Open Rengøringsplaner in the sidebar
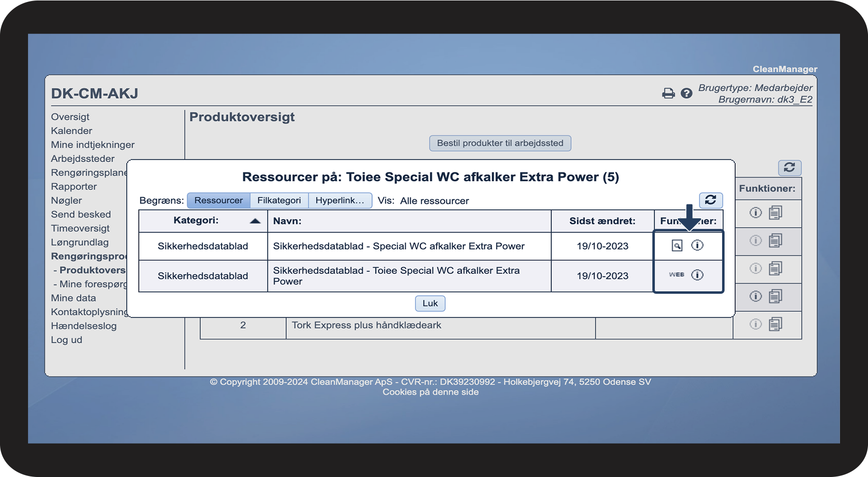 [x=89, y=173]
